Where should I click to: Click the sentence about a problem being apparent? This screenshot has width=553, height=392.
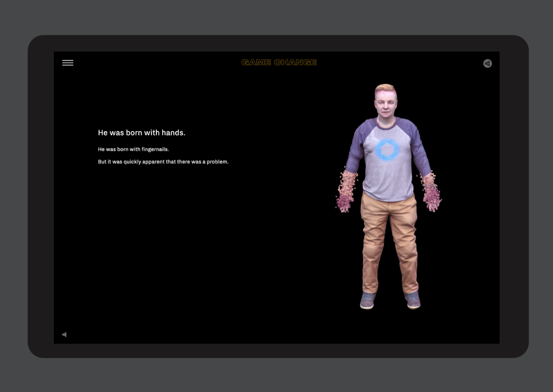pyautogui.click(x=163, y=162)
